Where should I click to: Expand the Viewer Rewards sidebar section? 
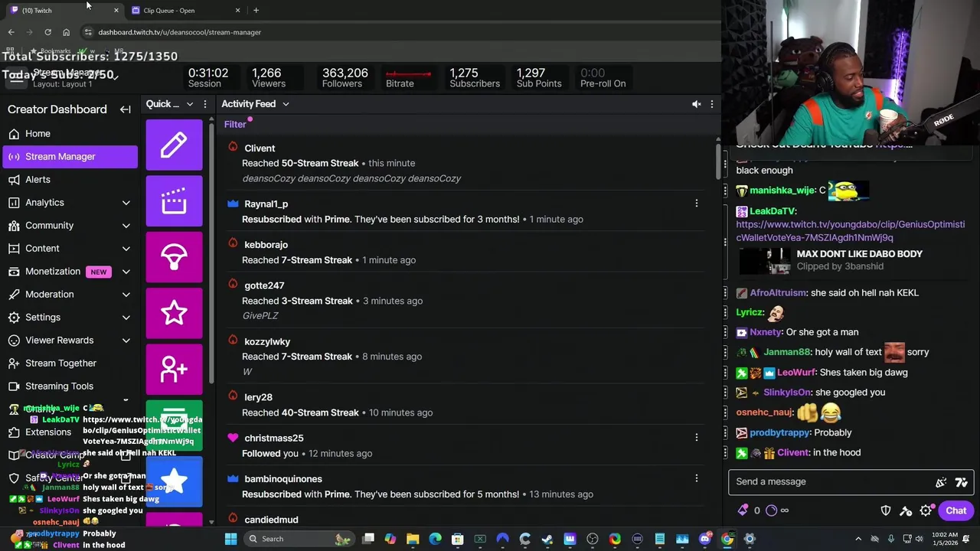[x=126, y=341]
